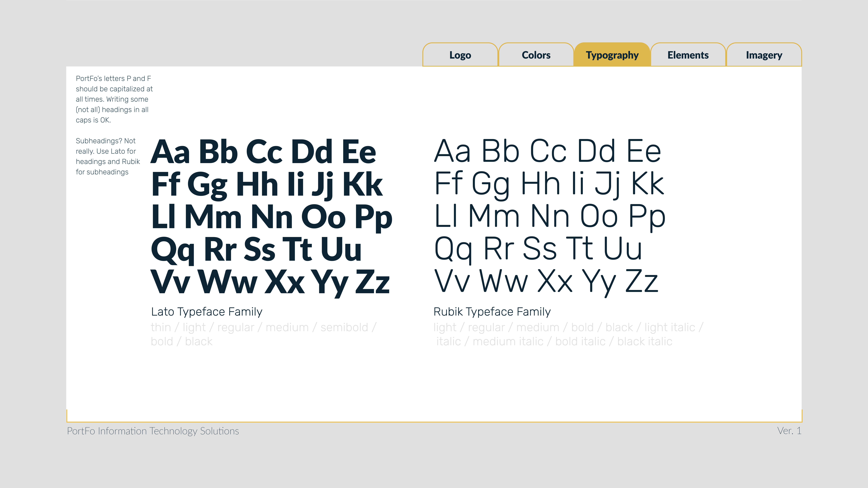The image size is (868, 488).
Task: Select the Typography tab
Action: [x=612, y=55]
